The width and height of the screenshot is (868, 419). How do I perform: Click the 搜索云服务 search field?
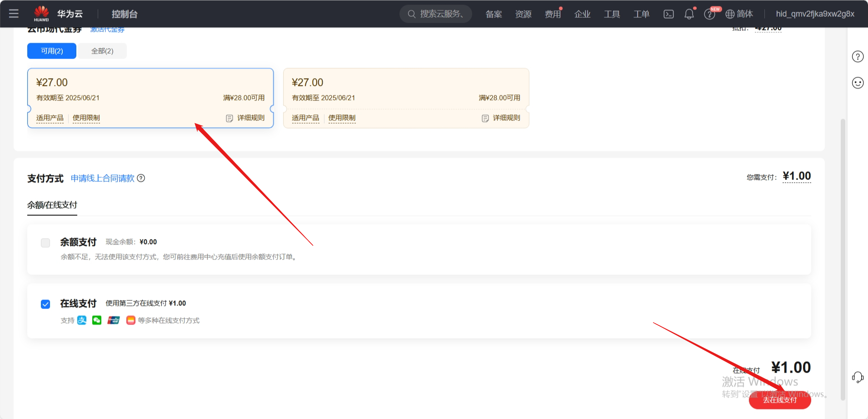pos(435,14)
